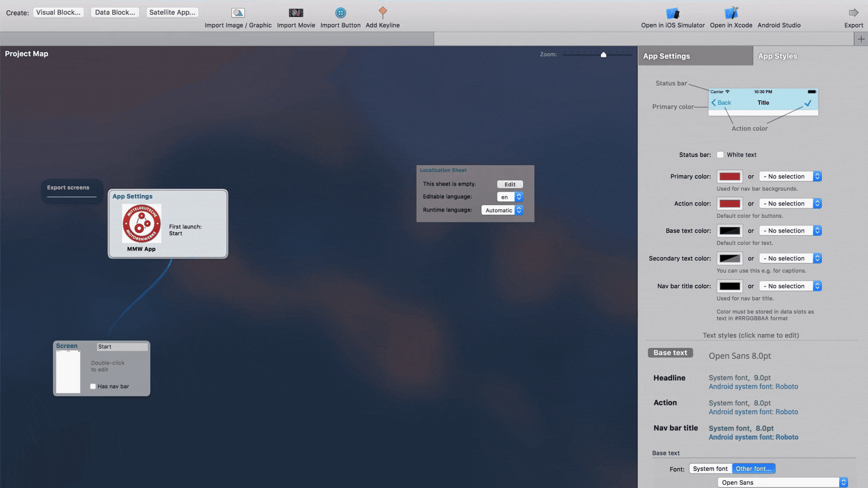Click the Edit button in Localization Sheet
This screenshot has width=868, height=488.
point(509,184)
